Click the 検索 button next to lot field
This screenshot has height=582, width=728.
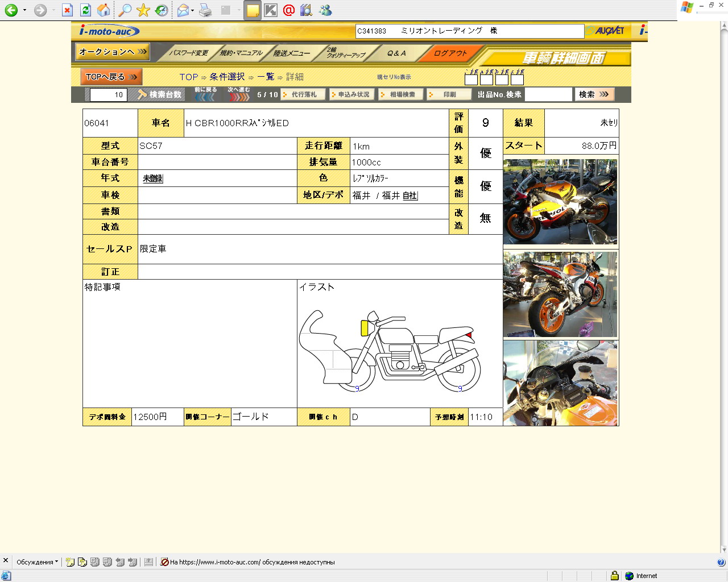click(x=595, y=94)
